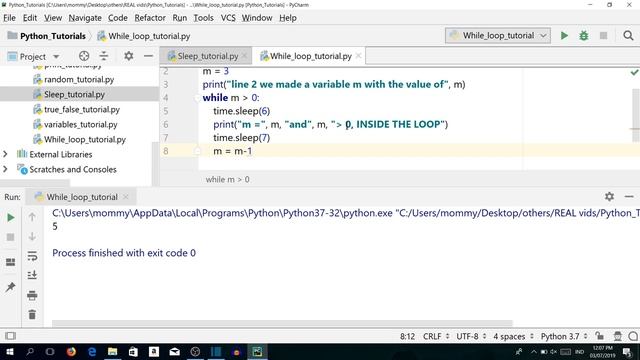The height and width of the screenshot is (360, 640).
Task: Open the Refactor menu
Action: coord(150,18)
